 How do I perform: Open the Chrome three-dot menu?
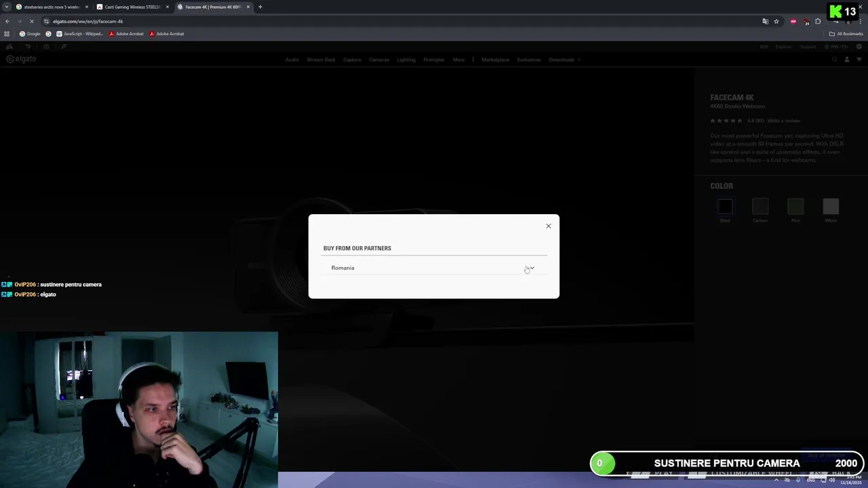(x=861, y=21)
